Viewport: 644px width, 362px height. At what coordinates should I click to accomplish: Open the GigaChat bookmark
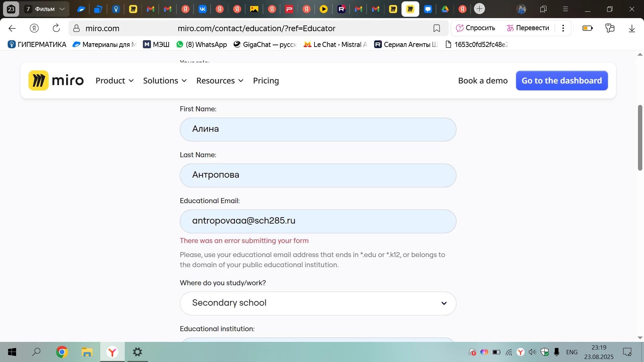[x=265, y=45]
